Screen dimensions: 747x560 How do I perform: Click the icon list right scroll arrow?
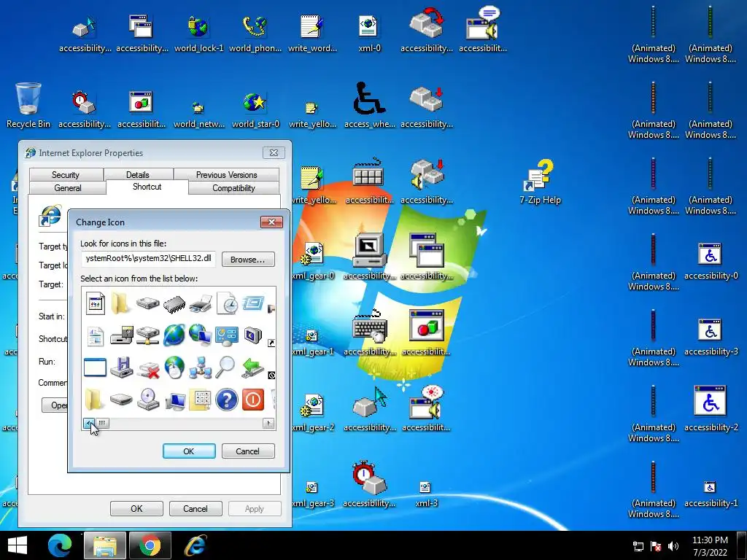268,423
